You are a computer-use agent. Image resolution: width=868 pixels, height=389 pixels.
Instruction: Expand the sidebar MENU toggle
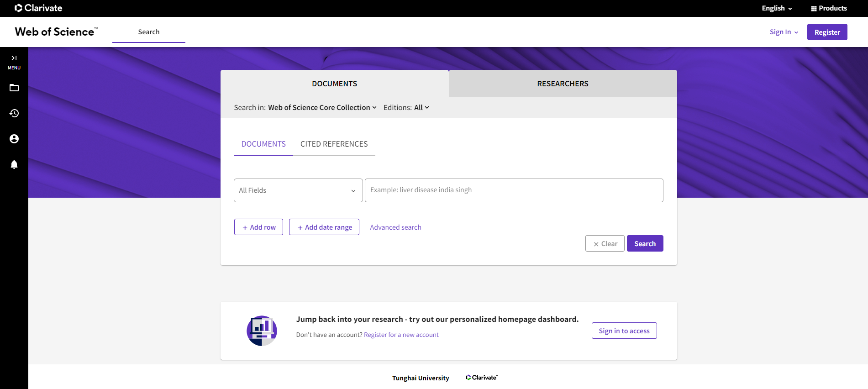(14, 62)
